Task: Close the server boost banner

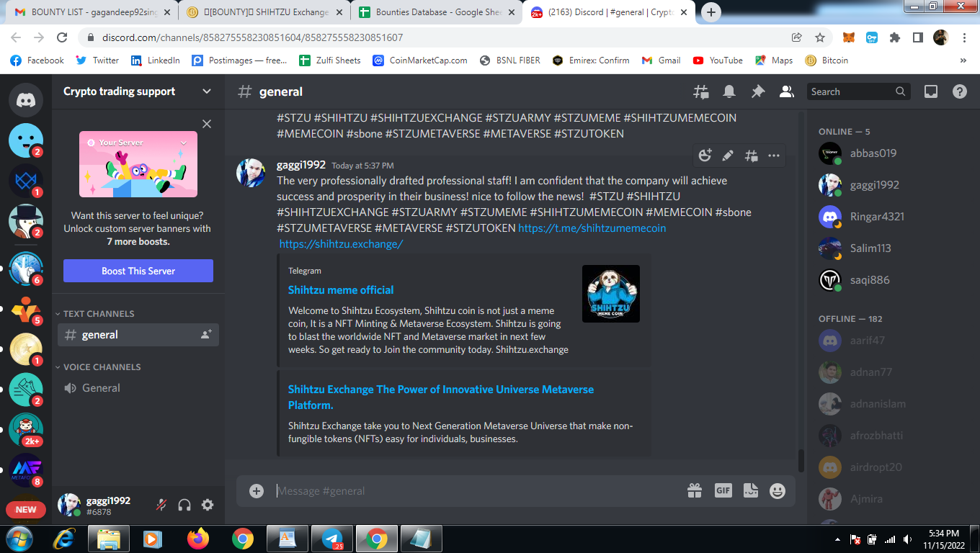Action: (207, 124)
